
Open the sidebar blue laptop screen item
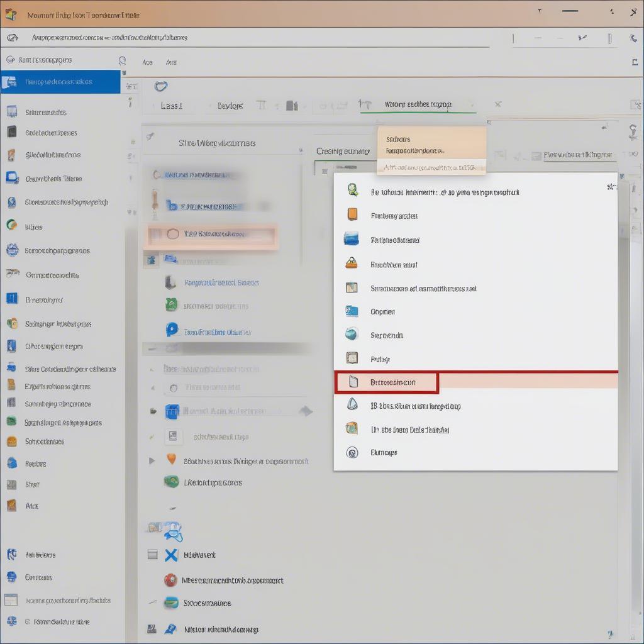62,178
